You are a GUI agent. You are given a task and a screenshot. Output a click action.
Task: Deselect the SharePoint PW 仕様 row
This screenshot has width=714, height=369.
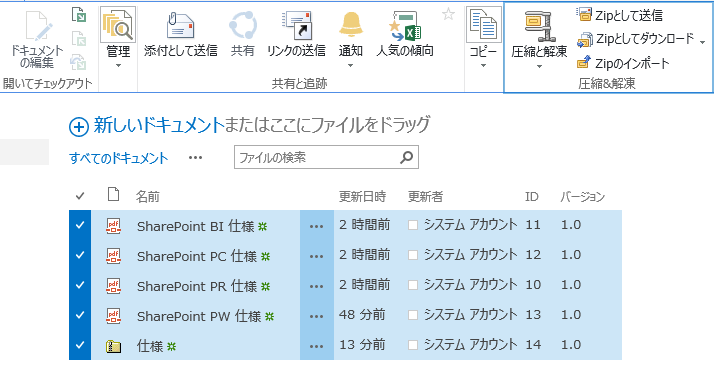80,315
